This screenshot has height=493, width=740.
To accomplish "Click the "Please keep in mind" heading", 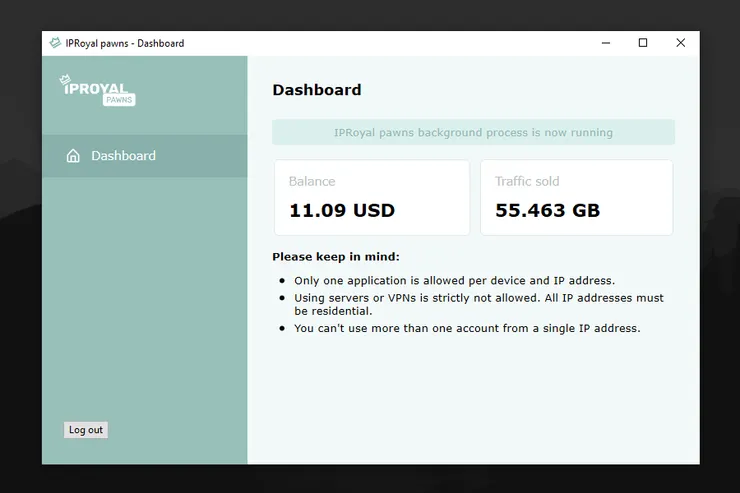I will (336, 257).
